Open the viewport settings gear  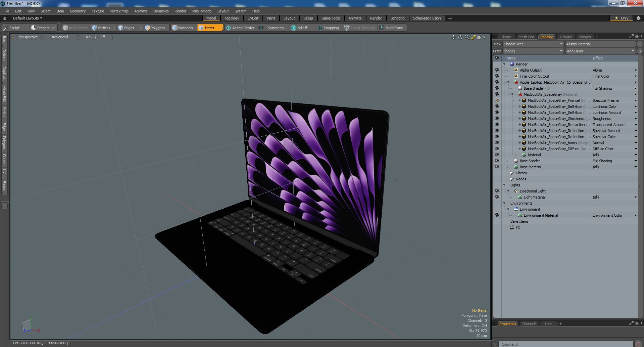click(x=479, y=37)
